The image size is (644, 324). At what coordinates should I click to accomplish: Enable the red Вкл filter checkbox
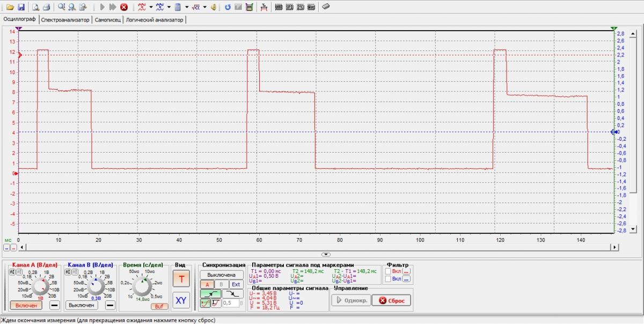[x=388, y=272]
